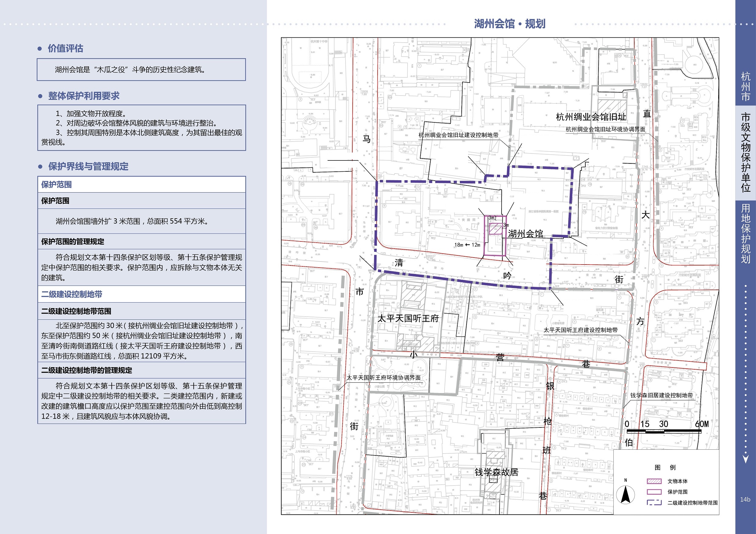Click the 杭州绸业会馆旧址 map label
756x534 pixels.
[x=591, y=117]
